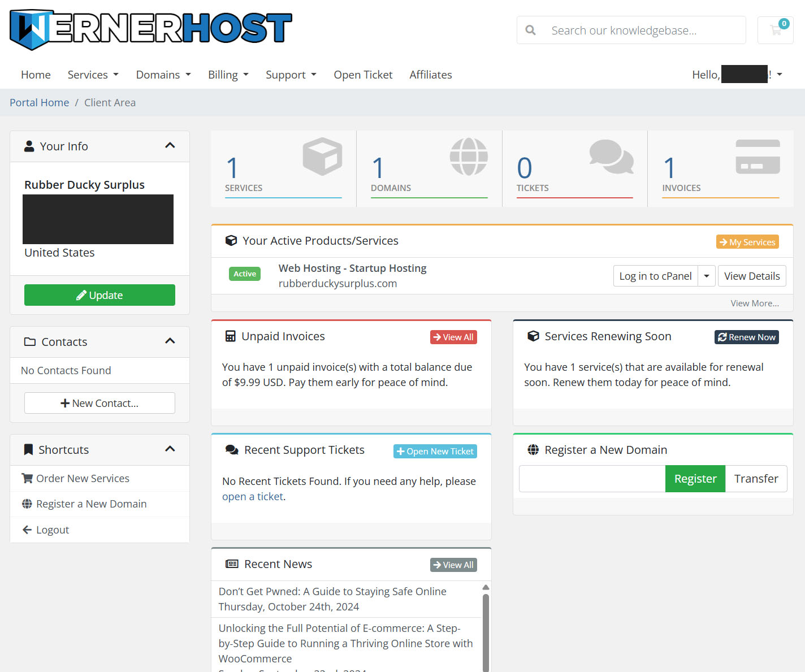Click the Portal Home breadcrumb link

pyautogui.click(x=39, y=102)
